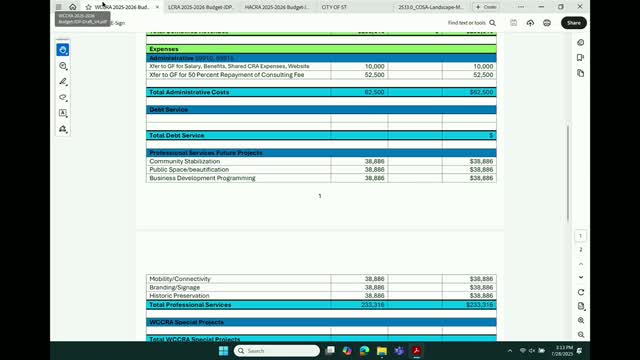Switch to LCRA 2025-2026 Budget tab
The height and width of the screenshot is (360, 640).
200,7
